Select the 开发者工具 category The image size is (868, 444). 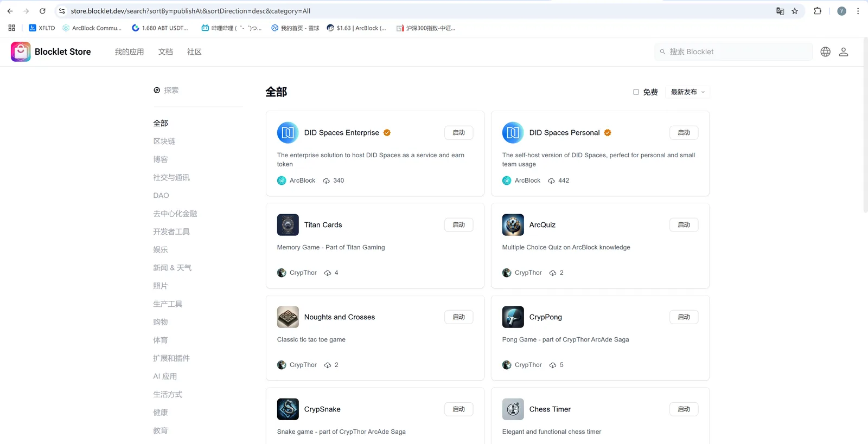click(x=171, y=231)
